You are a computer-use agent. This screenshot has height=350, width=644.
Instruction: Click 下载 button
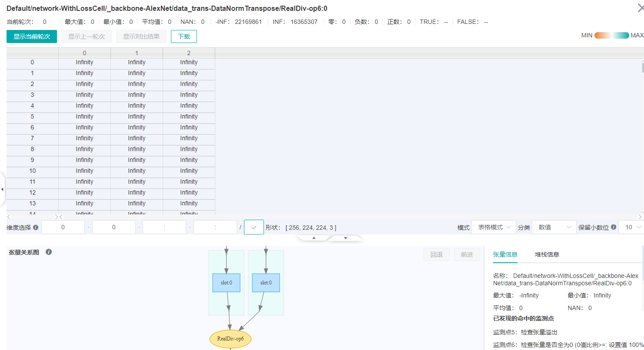click(184, 36)
